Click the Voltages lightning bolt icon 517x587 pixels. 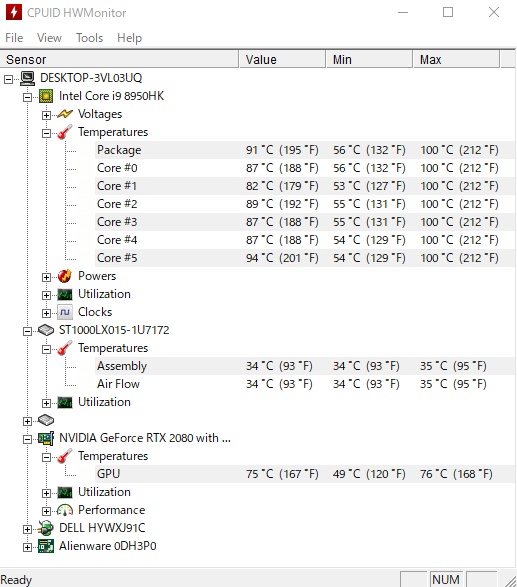click(65, 114)
